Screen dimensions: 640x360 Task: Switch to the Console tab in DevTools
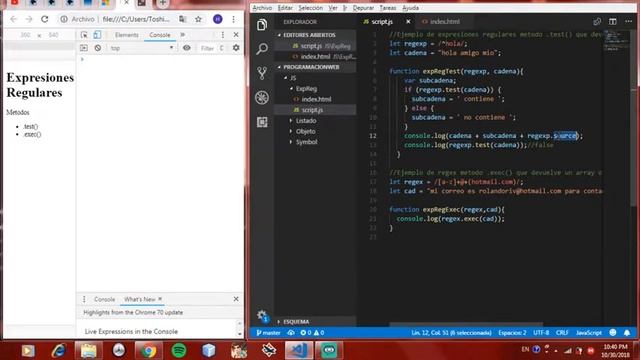click(160, 35)
